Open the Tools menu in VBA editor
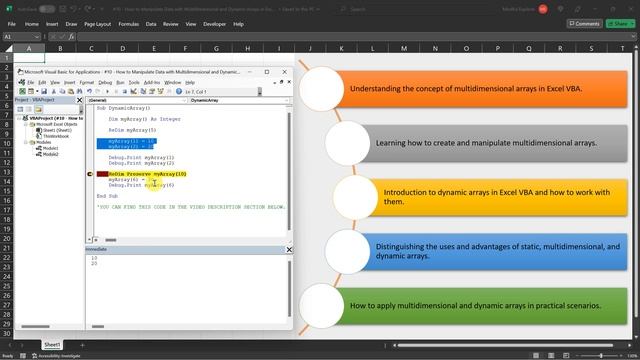Image resolution: width=640 pixels, height=360 pixels. (x=134, y=82)
